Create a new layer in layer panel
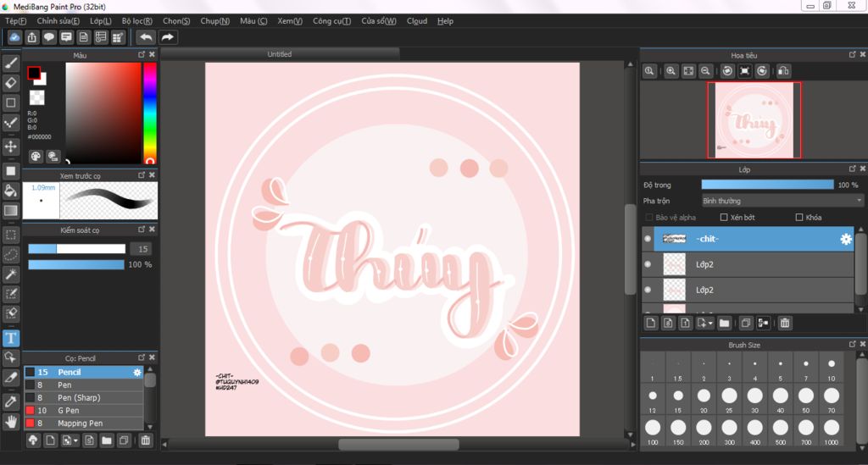 tap(651, 323)
